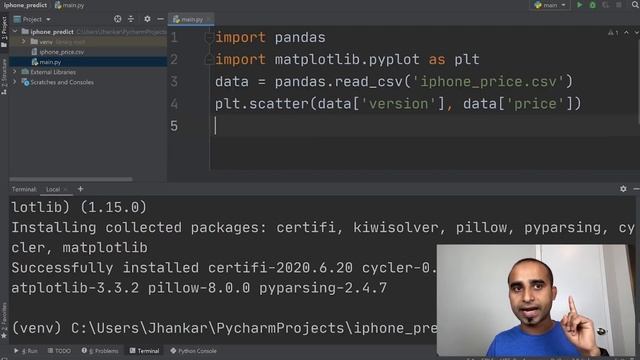Select the venv folder row

88,42
